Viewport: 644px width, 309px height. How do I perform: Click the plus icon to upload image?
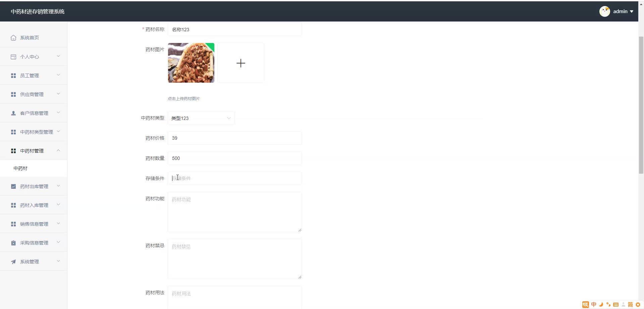241,63
